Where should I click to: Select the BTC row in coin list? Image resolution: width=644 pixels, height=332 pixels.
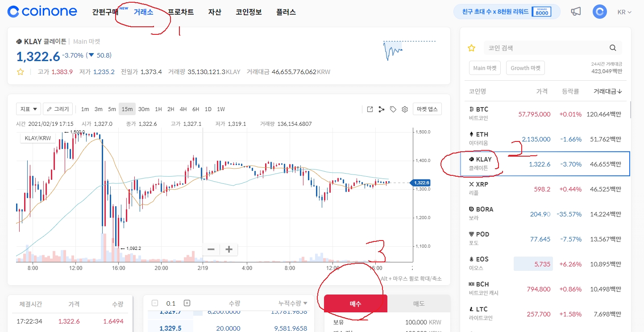[545, 113]
